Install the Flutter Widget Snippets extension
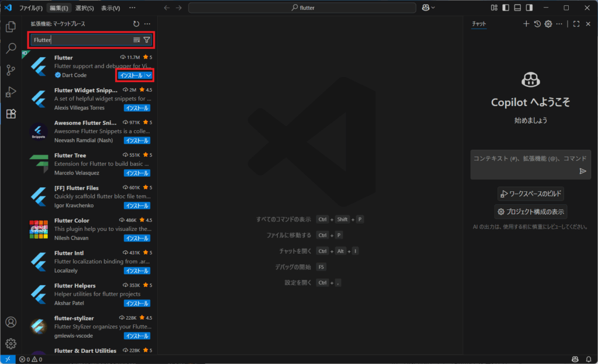Viewport: 598px width, 364px height. [x=137, y=108]
